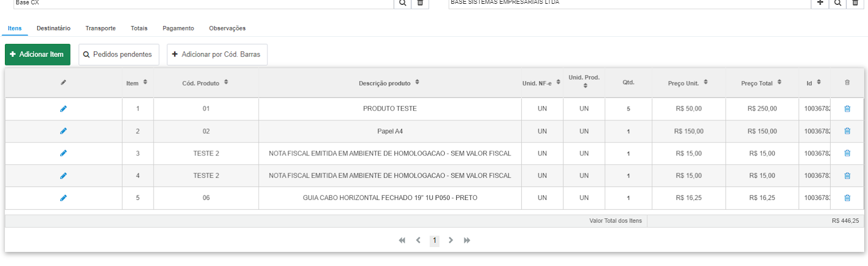Clear the BASE SISTEMAS EMPRESARIAIS field
The image size is (868, 266).
click(855, 3)
